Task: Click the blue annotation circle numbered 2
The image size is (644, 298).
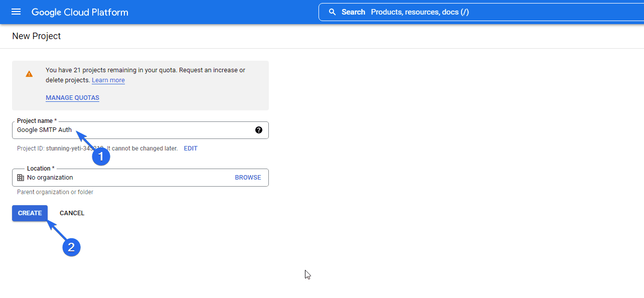Action: point(71,247)
